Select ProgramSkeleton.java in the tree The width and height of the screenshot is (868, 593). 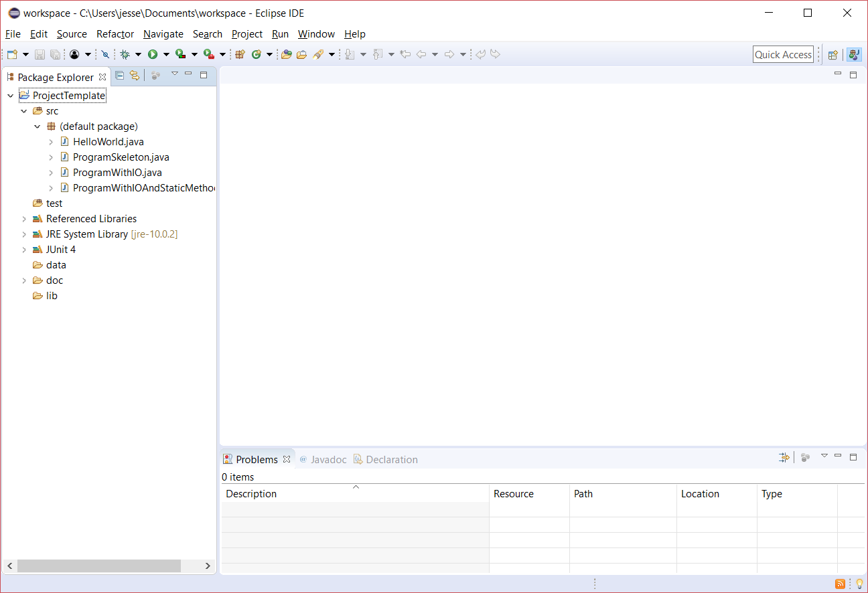click(x=121, y=157)
